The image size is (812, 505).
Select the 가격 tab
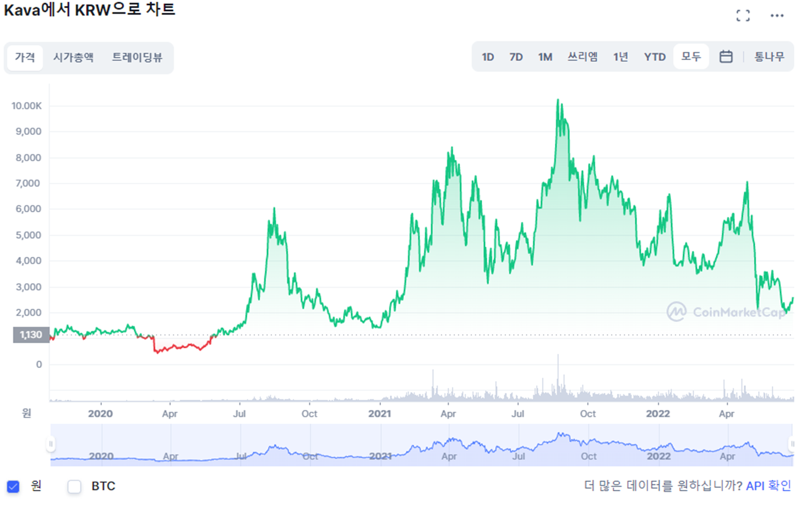click(25, 57)
